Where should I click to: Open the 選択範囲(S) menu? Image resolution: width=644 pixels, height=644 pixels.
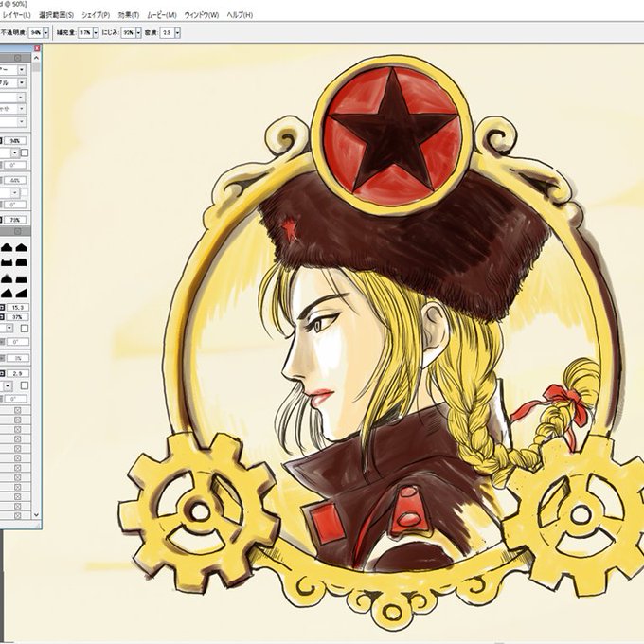coord(56,15)
